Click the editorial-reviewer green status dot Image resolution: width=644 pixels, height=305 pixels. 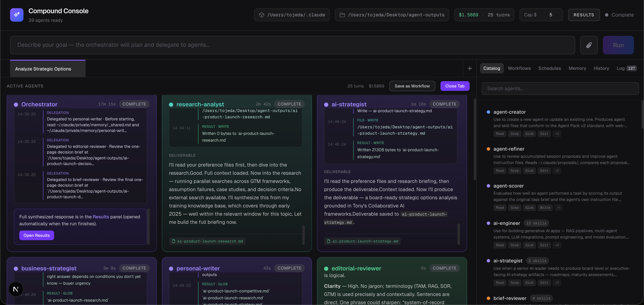tap(326, 269)
